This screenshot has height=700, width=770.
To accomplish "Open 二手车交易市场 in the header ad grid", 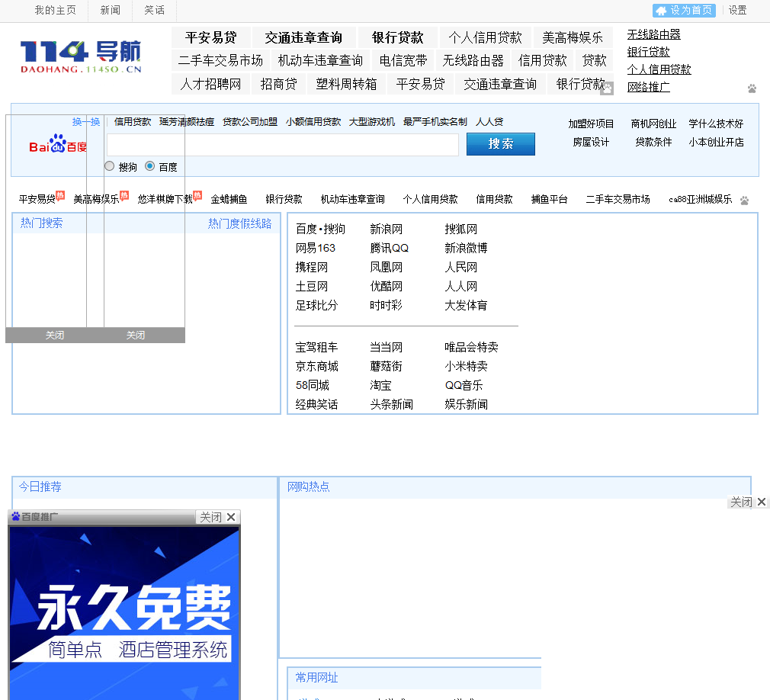I will pos(220,60).
